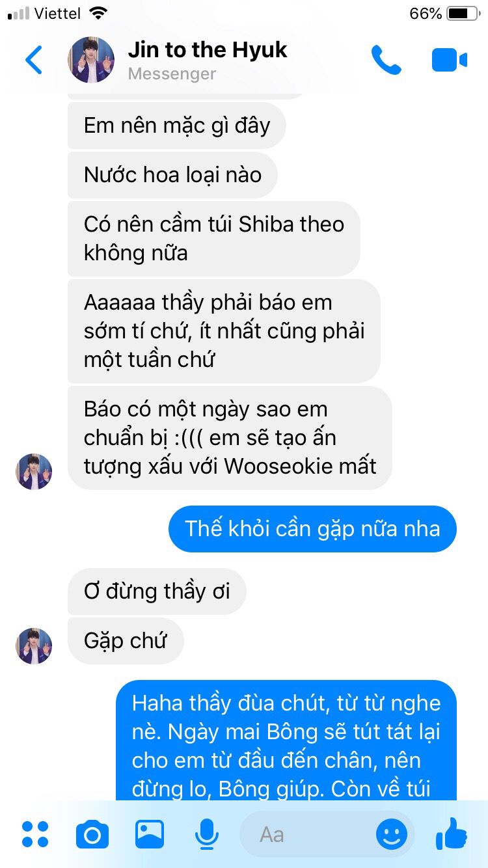Tap the message 'Em nên mặc gì đây'
This screenshot has height=868, width=488.
tap(177, 125)
